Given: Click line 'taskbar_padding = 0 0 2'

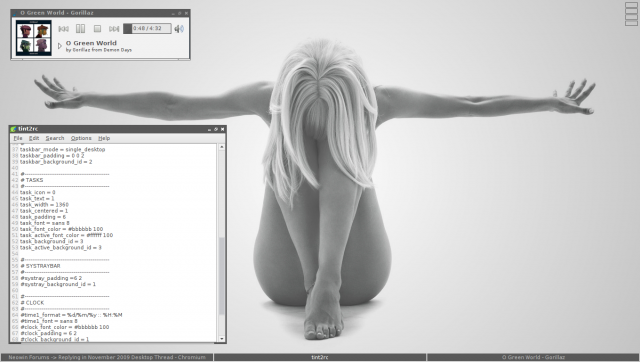Looking at the screenshot, I should coord(52,156).
